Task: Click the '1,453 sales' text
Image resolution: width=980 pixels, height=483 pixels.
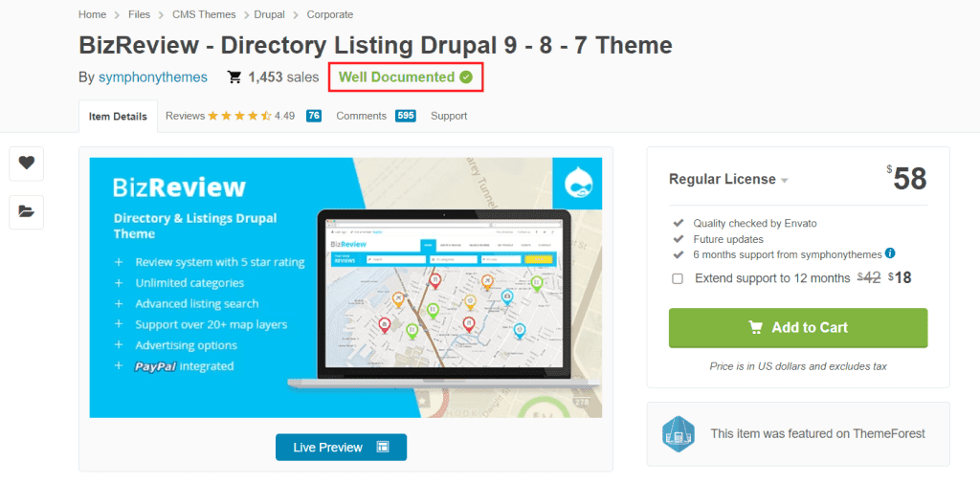Action: point(283,77)
